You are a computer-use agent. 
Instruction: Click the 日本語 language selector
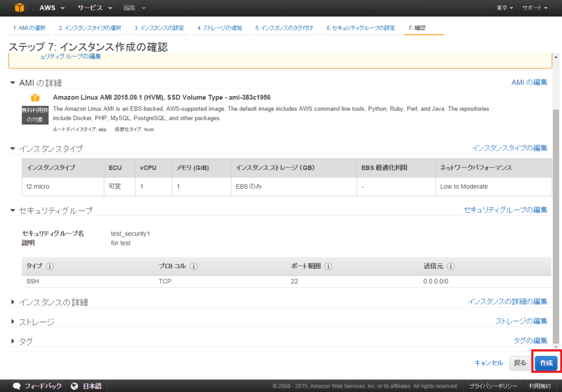click(92, 386)
